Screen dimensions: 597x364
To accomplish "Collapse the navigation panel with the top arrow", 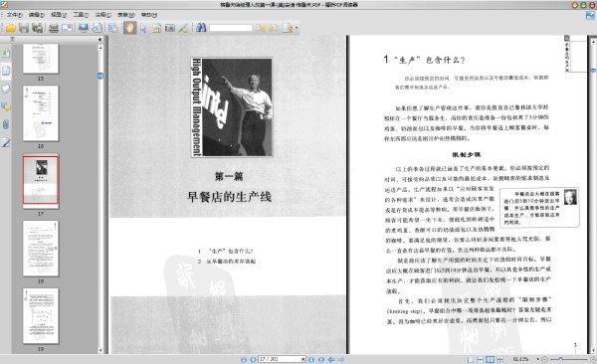I will click(x=99, y=39).
